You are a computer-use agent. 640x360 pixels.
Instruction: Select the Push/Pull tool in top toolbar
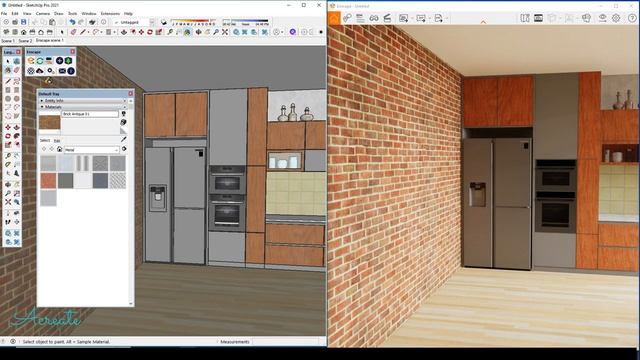click(x=124, y=32)
